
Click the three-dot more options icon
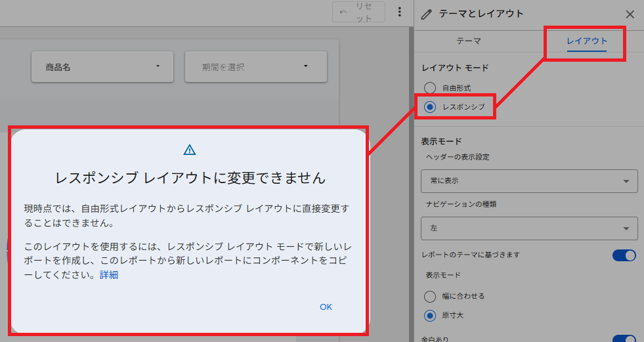click(399, 12)
